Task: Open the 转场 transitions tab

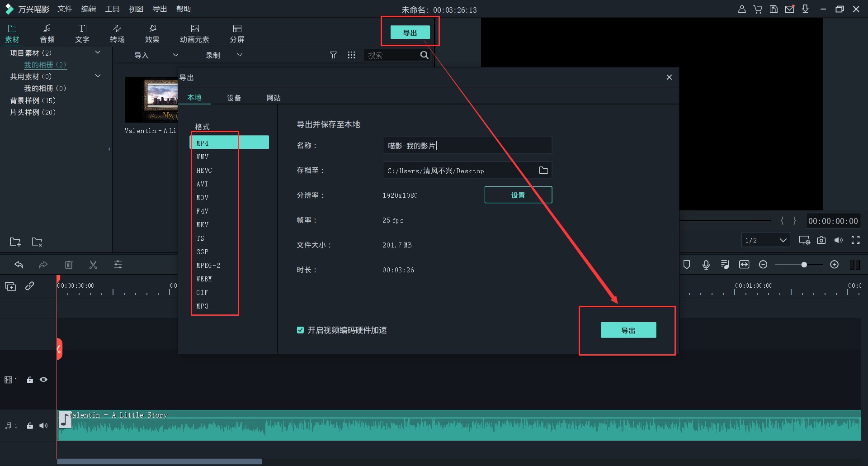Action: coord(117,34)
